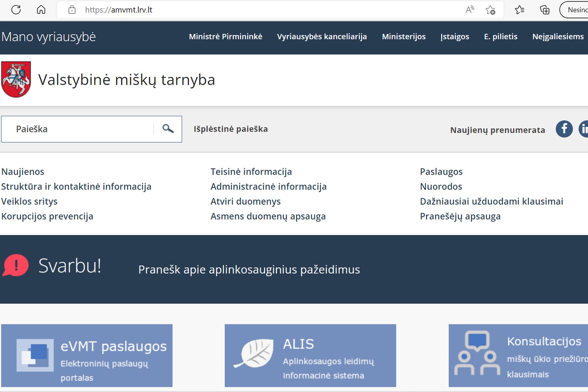Refresh the current webpage
The height and width of the screenshot is (392, 588).
16,10
